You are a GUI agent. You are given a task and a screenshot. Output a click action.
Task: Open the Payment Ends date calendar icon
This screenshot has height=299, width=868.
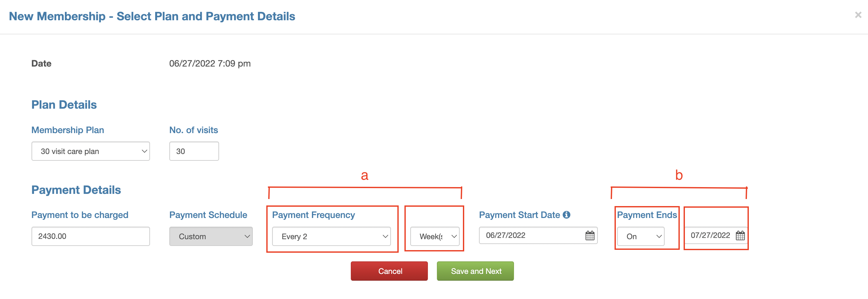(740, 235)
